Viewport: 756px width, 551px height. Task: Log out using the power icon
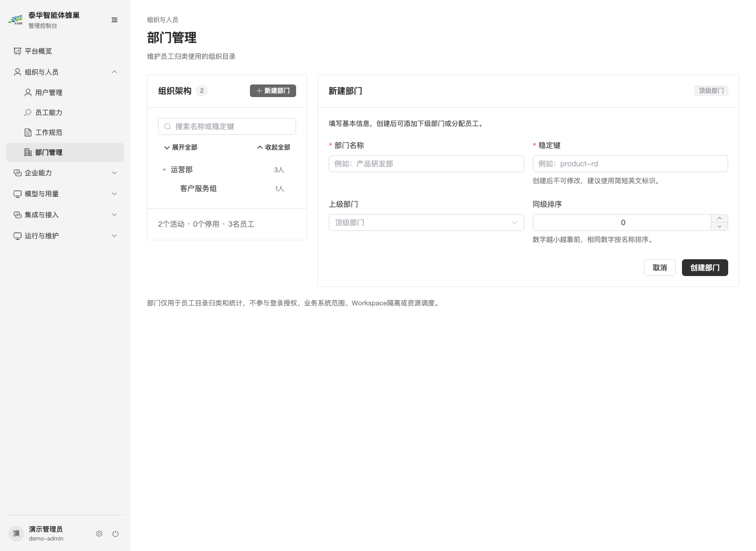coord(115,534)
